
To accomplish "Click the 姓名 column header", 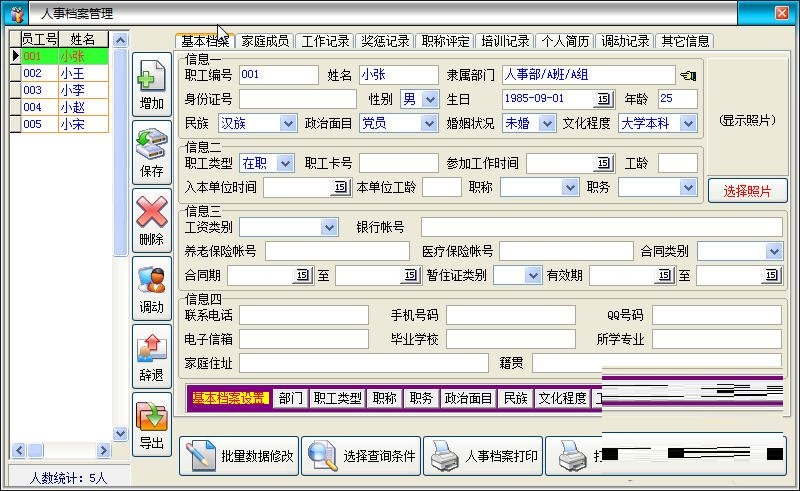I will point(83,39).
